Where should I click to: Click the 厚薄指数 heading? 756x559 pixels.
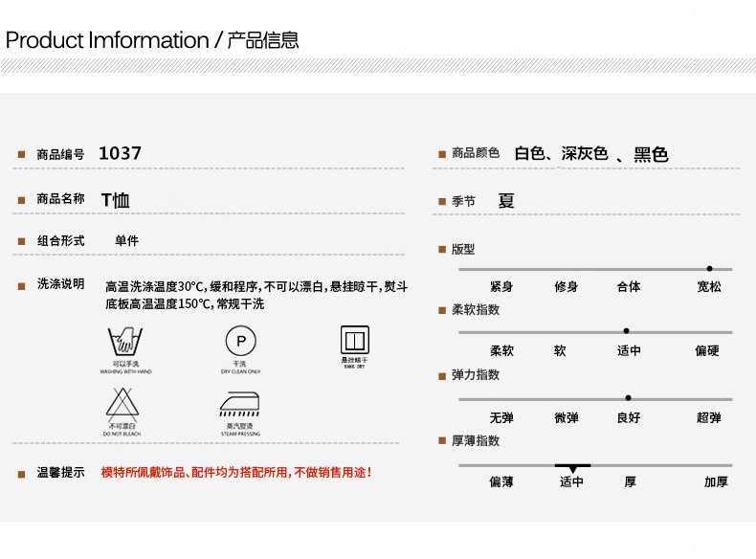[476, 440]
